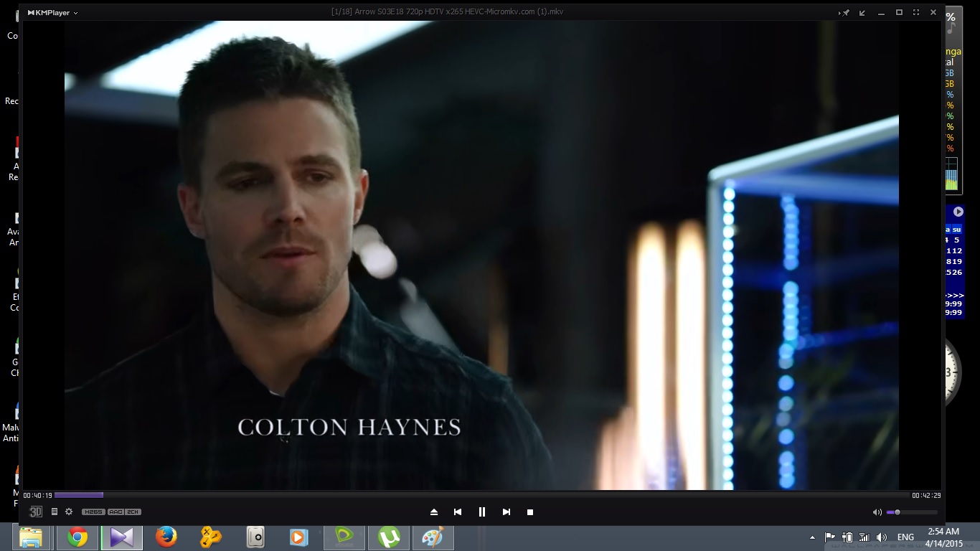This screenshot has height=551, width=980.
Task: Skip to the next track
Action: click(x=507, y=512)
